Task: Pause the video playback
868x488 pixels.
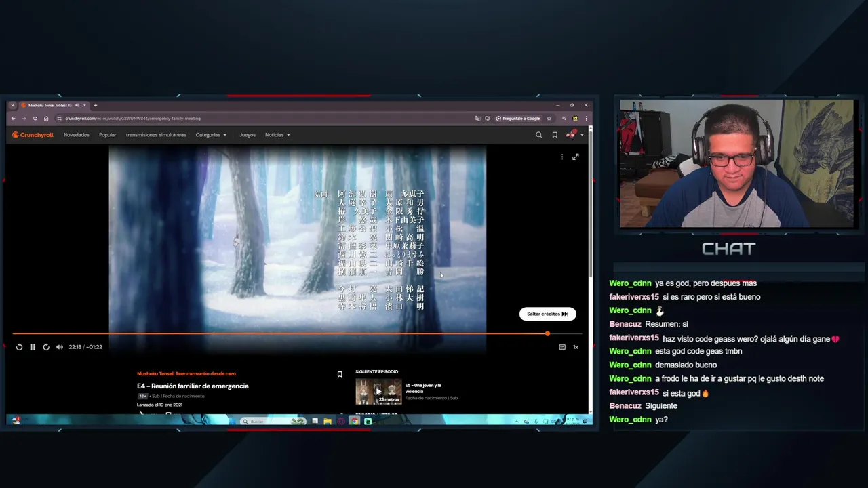Action: pos(33,347)
